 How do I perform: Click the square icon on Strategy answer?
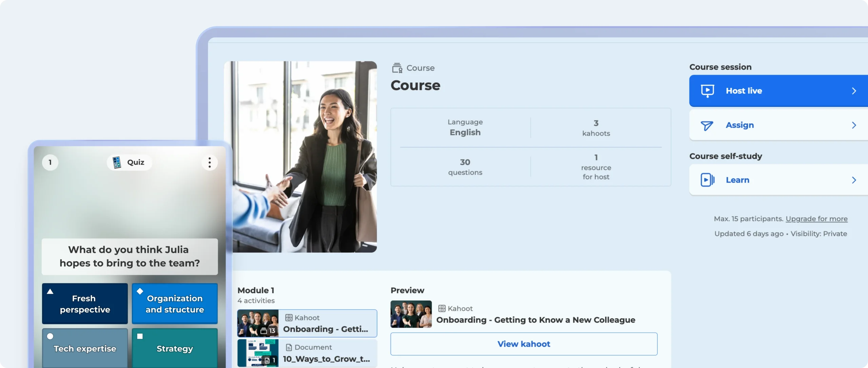pyautogui.click(x=140, y=336)
